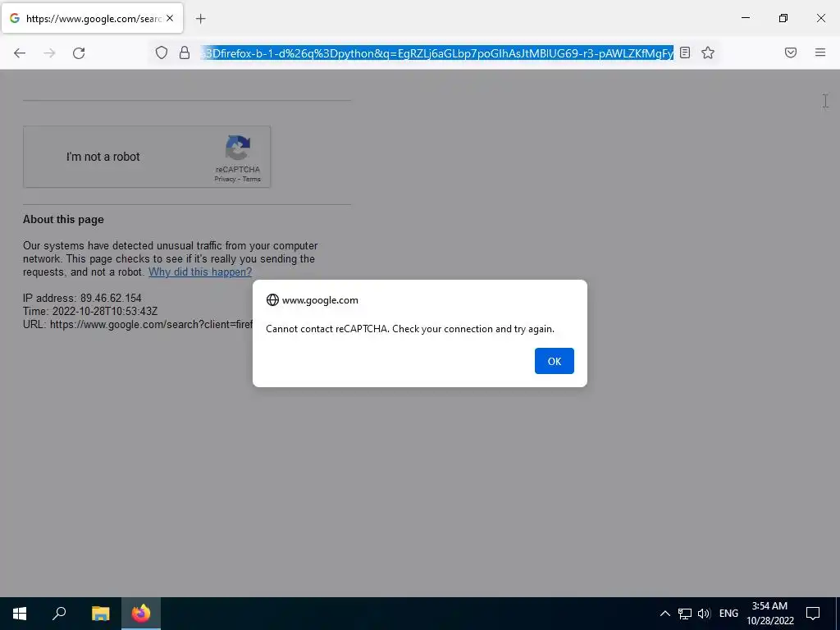
Task: Select the Google search tab
Action: point(92,18)
